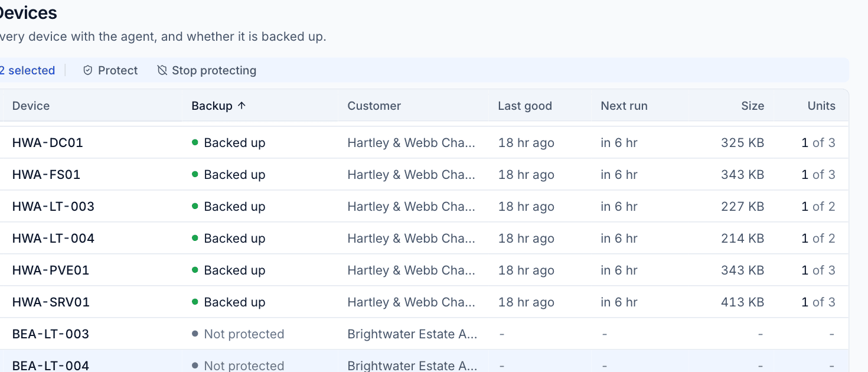Click the Stop protecting button
This screenshot has height=372, width=868.
pos(207,70)
